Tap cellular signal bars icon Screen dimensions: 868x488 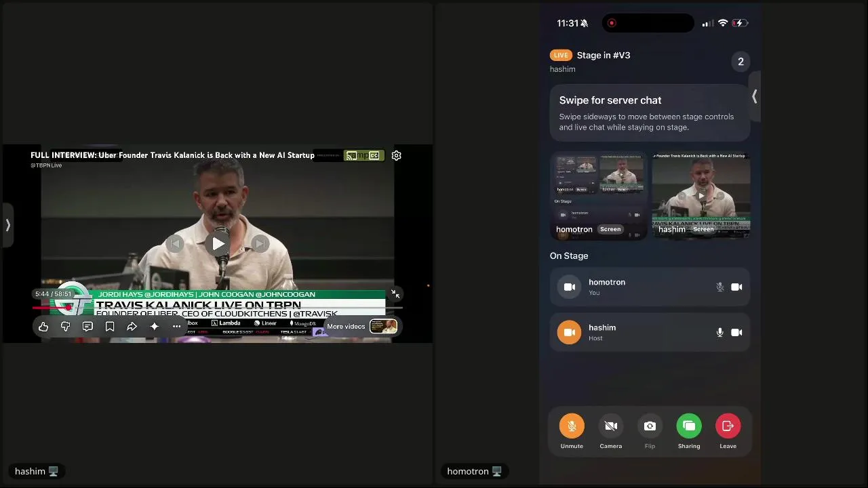click(x=707, y=24)
